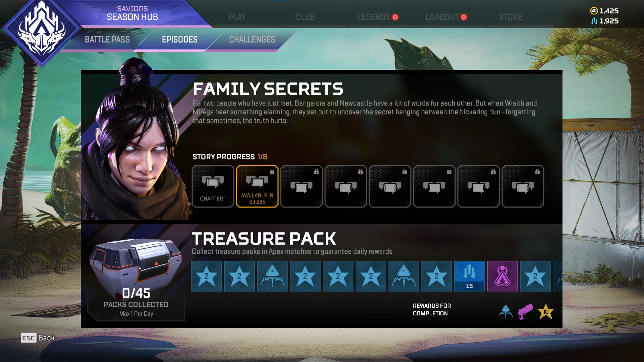Open the Chapter 1 story tile
644x362 pixels.
(213, 186)
